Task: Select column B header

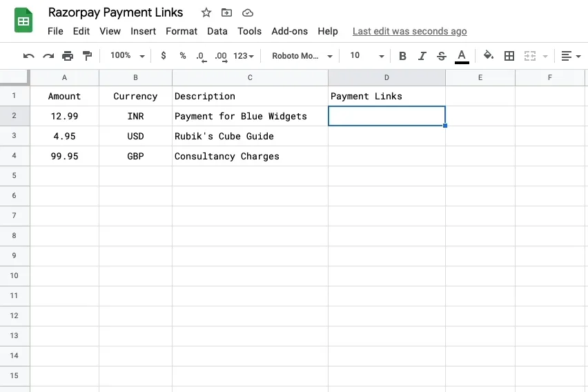Action: point(135,78)
